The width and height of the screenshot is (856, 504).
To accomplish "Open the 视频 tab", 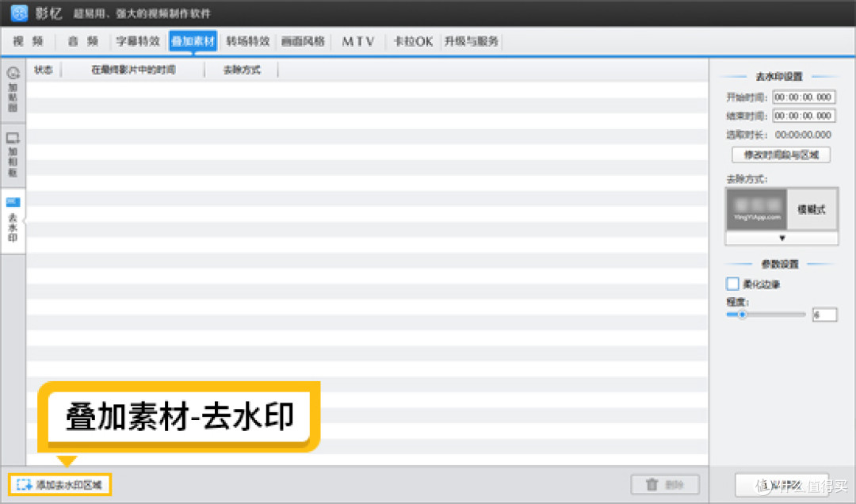I will click(x=29, y=41).
